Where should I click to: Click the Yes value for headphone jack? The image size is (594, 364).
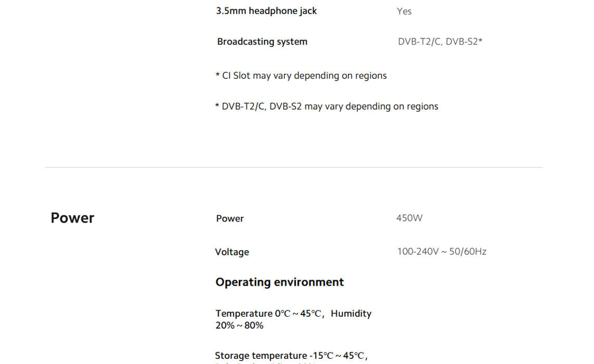pos(404,11)
